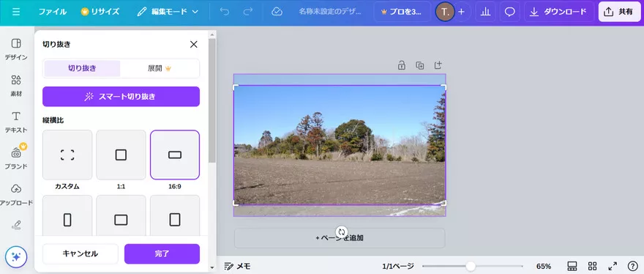The width and height of the screenshot is (644, 274).
Task: Click the bottom-right crop handle
Action: pyautogui.click(x=443, y=203)
